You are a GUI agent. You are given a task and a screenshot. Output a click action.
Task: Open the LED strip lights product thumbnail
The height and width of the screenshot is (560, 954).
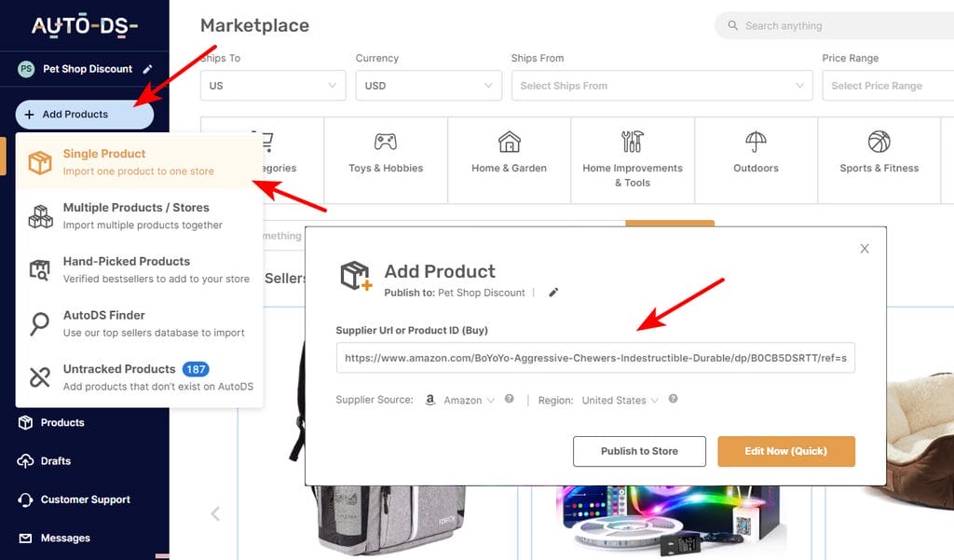(x=669, y=521)
